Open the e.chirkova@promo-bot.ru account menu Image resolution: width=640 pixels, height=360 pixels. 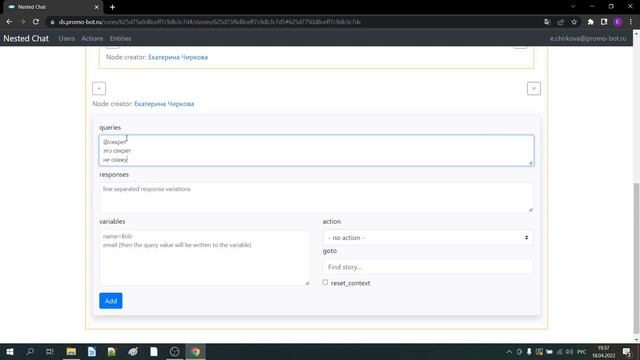[588, 38]
